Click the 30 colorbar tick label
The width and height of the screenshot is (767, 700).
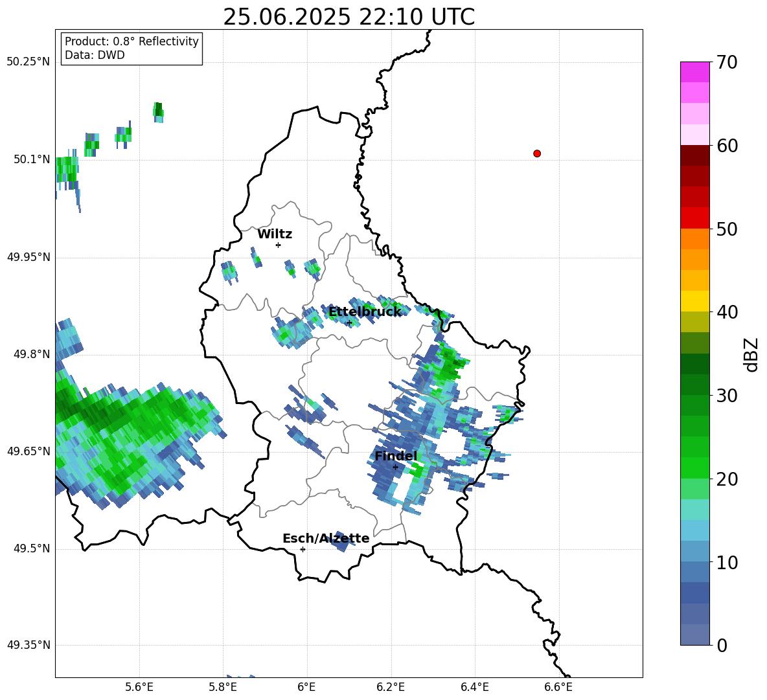click(727, 396)
